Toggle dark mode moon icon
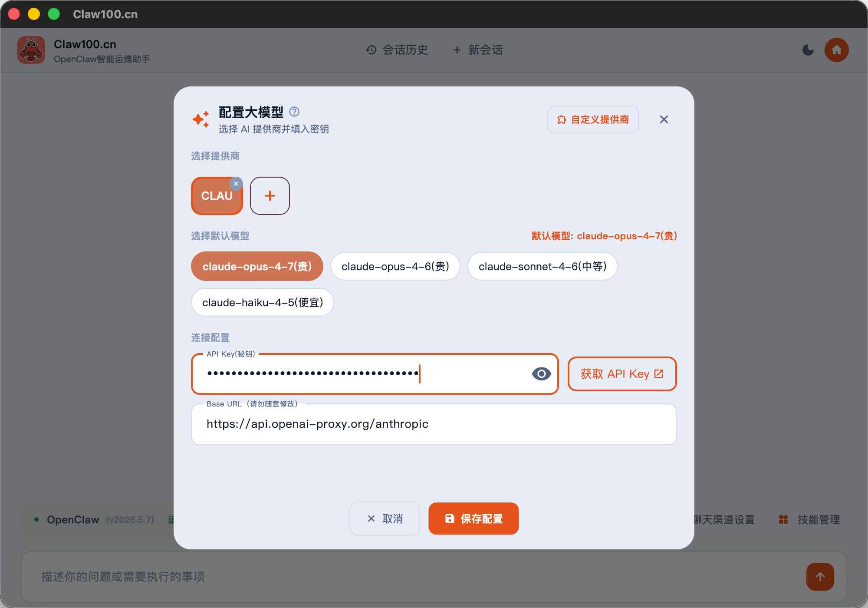This screenshot has height=608, width=868. pyautogui.click(x=808, y=50)
